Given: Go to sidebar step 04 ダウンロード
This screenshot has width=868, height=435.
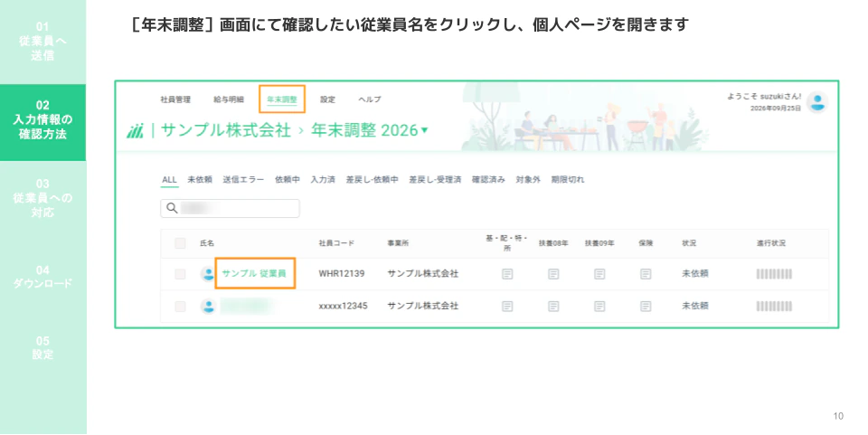Looking at the screenshot, I should (42, 278).
